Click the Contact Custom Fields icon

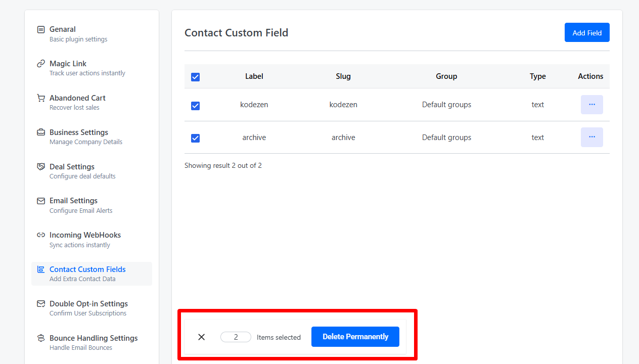pyautogui.click(x=41, y=269)
